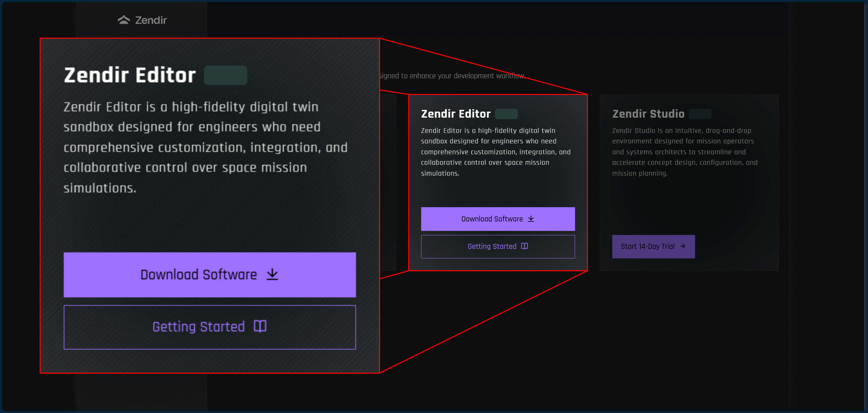Click download arrow icon in small Editor card
The height and width of the screenshot is (413, 868).
(x=531, y=219)
